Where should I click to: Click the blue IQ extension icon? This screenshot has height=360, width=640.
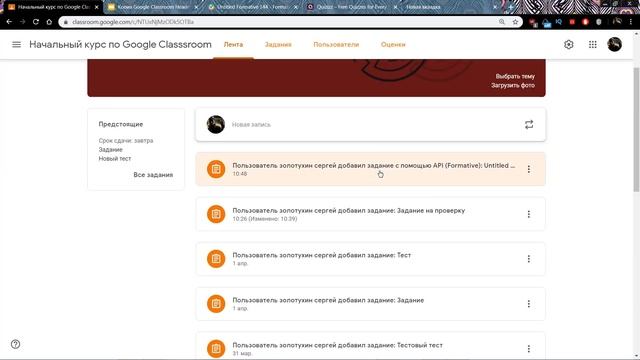[559, 22]
